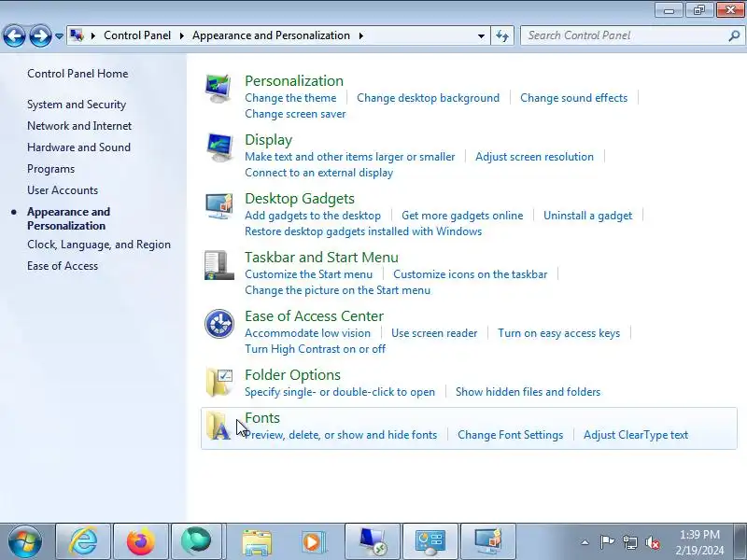Open the Desktop Gadgets icon
The height and width of the screenshot is (560, 747).
(x=219, y=206)
